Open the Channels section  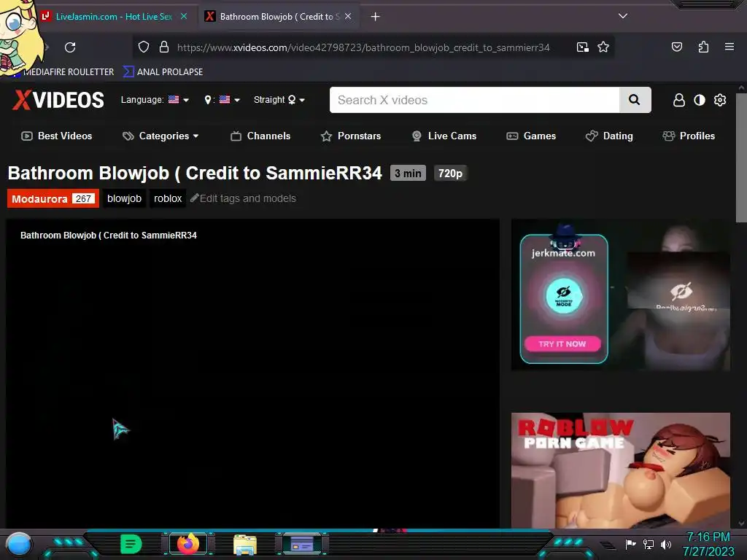tap(260, 136)
